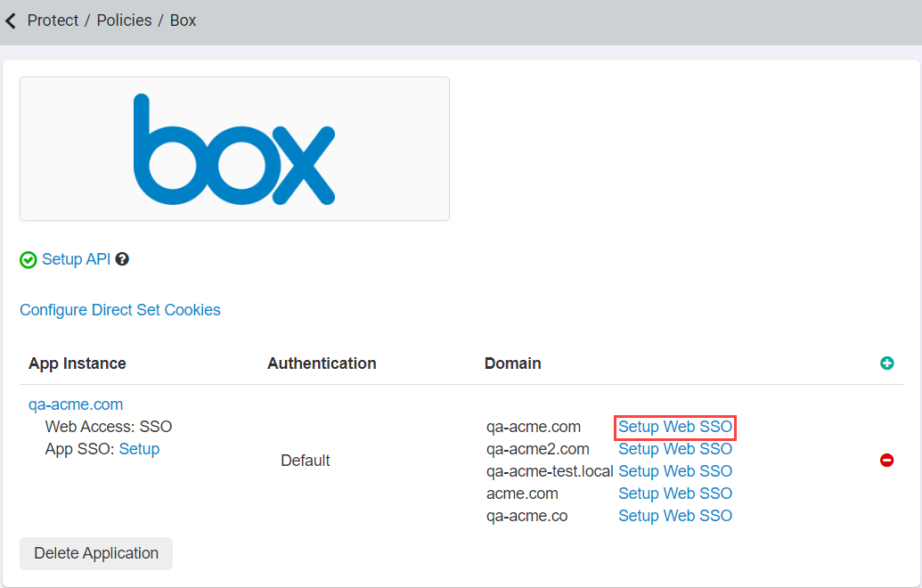The image size is (922, 588).
Task: Click the green plus icon to add app instance
Action: [886, 363]
